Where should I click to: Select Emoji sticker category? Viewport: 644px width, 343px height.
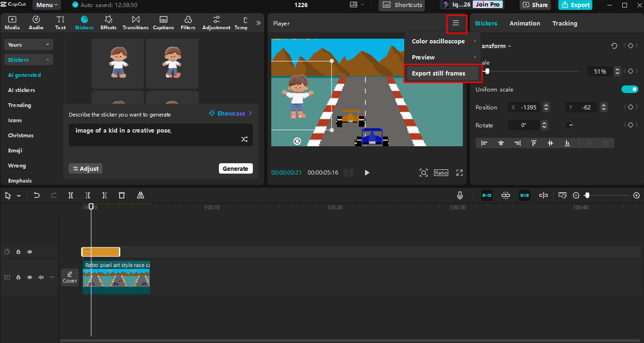tap(15, 151)
